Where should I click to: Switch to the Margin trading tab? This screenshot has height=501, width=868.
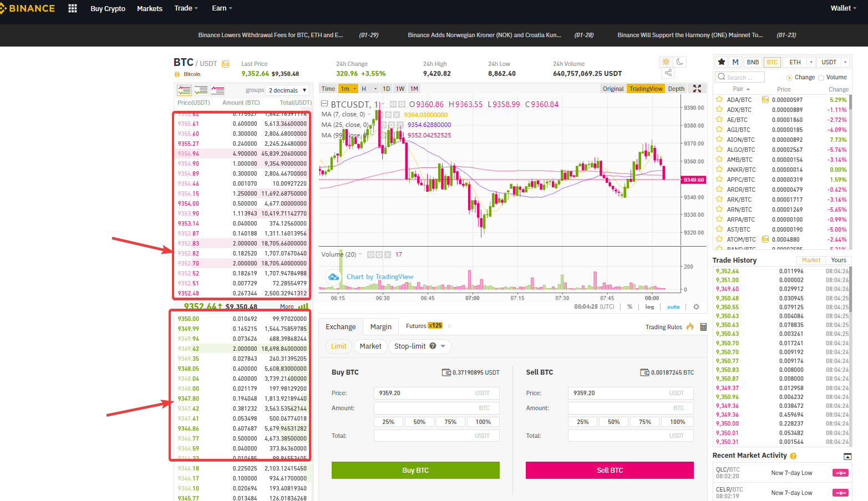380,326
